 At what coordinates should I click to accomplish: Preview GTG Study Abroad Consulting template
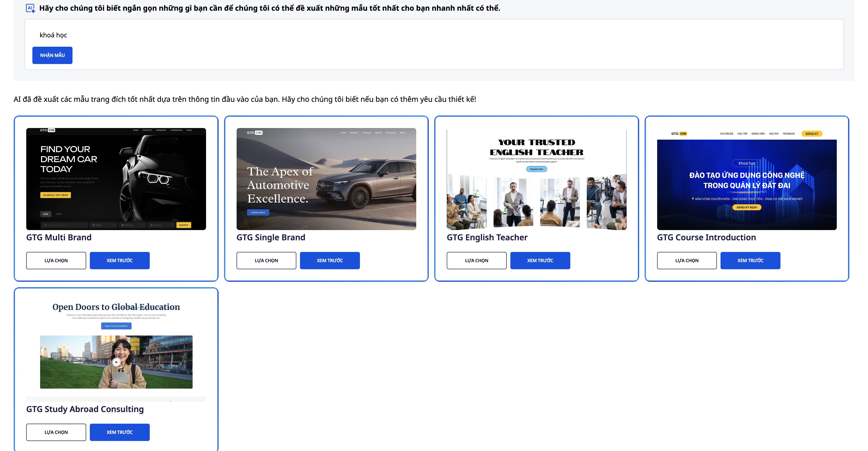[120, 432]
